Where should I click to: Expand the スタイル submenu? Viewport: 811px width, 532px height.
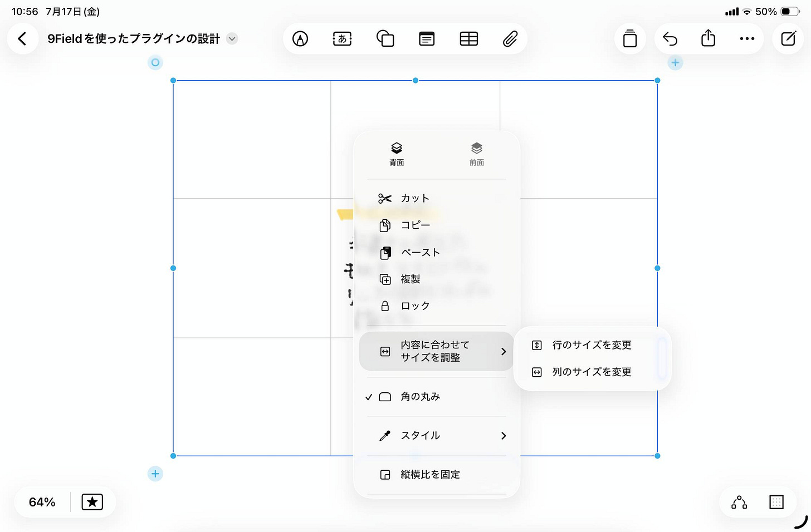point(437,436)
